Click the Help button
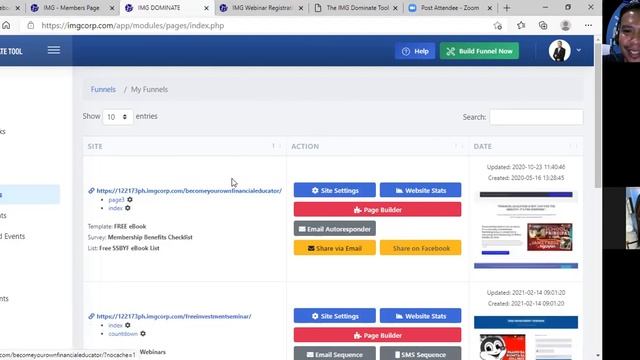 click(x=415, y=51)
